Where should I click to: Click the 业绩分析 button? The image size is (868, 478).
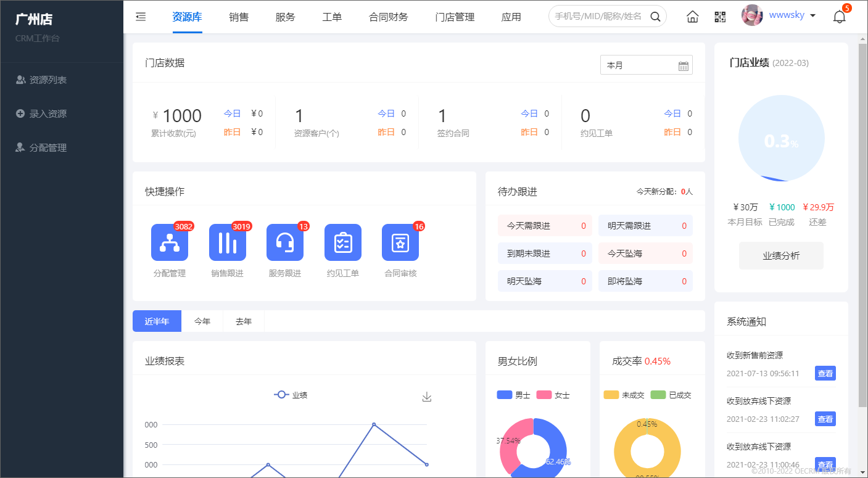(781, 255)
